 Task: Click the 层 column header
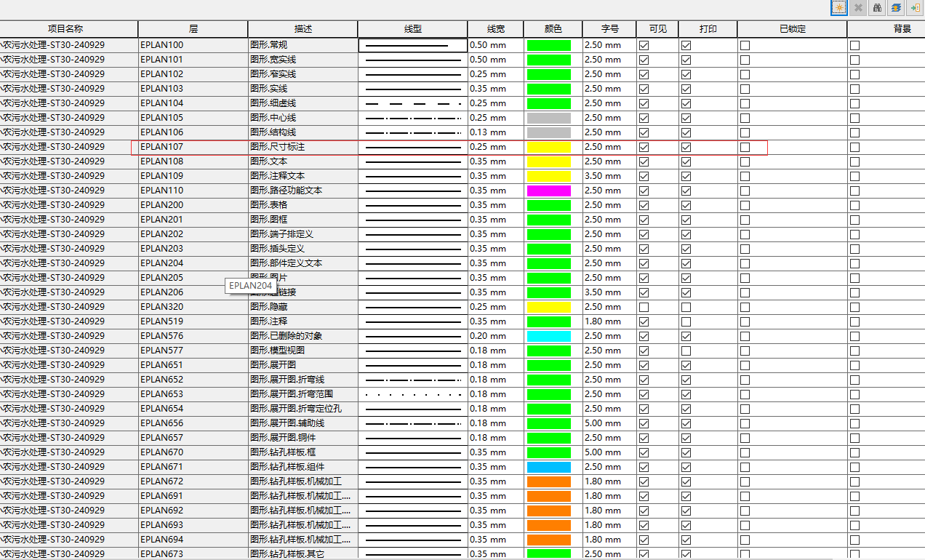coord(193,29)
